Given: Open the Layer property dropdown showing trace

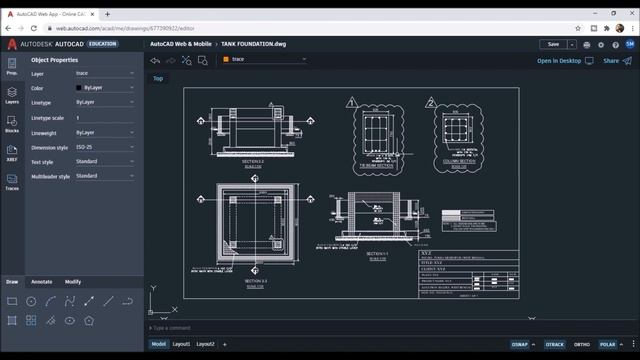Looking at the screenshot, I should point(105,73).
